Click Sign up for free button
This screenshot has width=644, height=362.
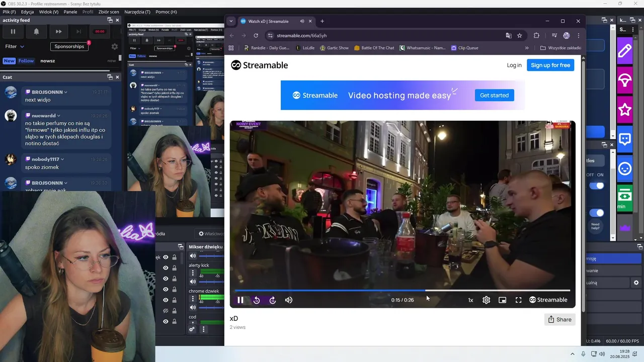550,65
